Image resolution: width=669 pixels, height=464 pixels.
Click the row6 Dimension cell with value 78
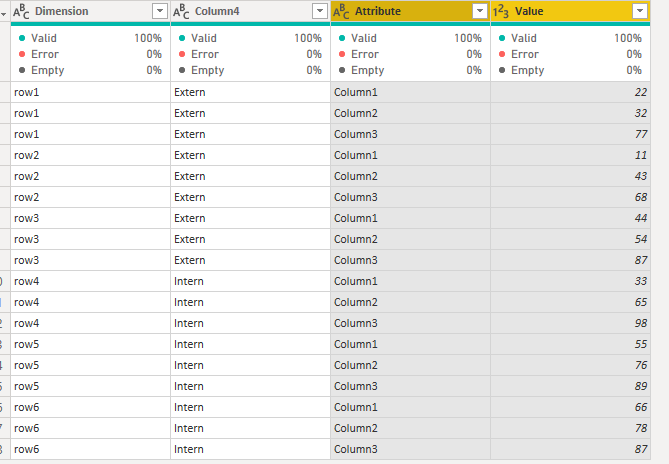90,428
